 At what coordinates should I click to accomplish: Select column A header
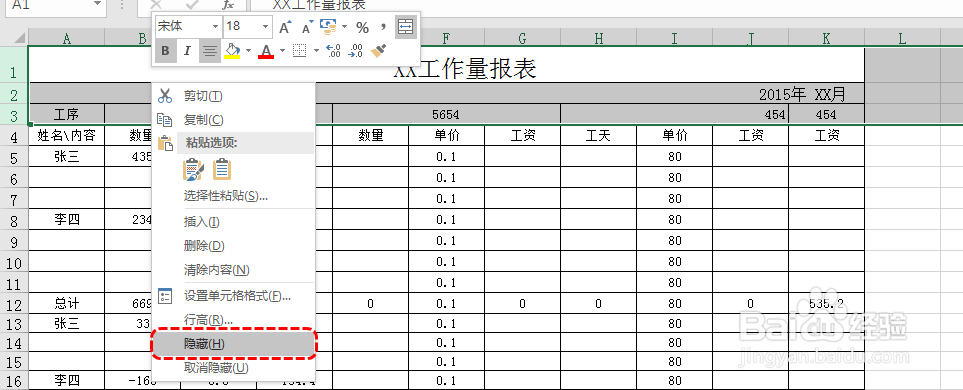[66, 39]
